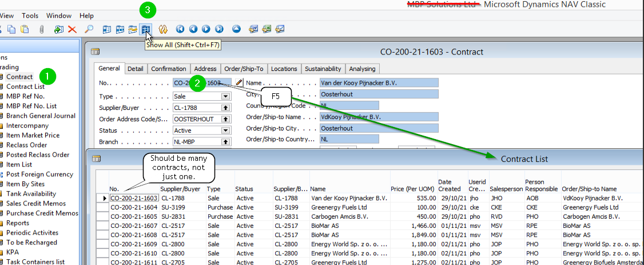Select the CO-200-21-1605 row in list
This screenshot has width=644, height=265.
134,216
